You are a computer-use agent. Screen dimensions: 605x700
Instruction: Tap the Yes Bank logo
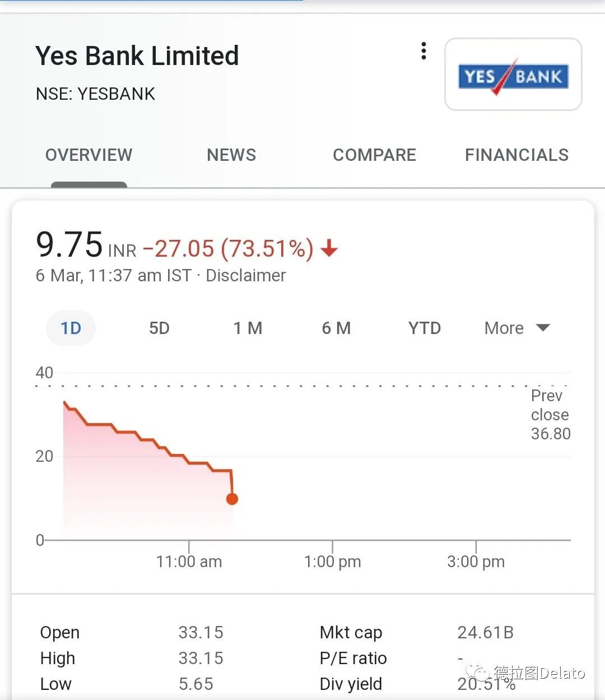(x=513, y=75)
